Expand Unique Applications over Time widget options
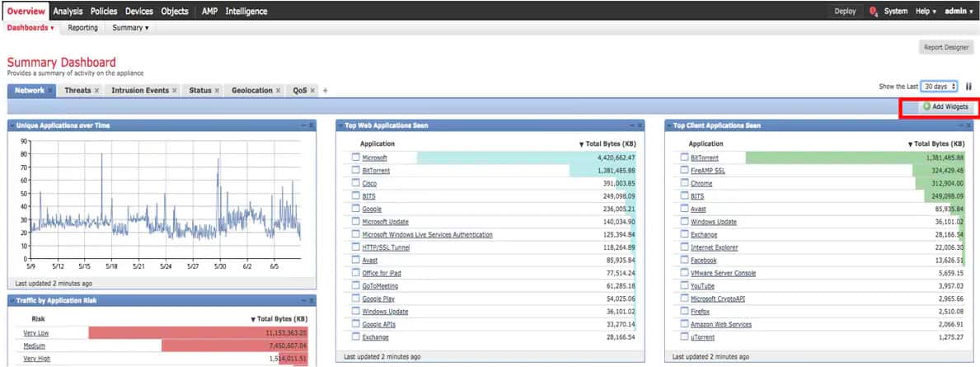The image size is (980, 367). (12, 125)
